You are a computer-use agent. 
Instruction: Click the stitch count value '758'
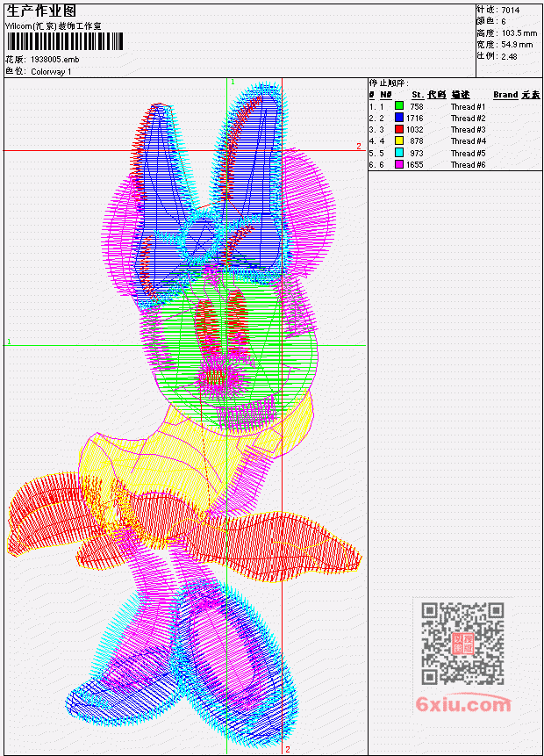(417, 106)
